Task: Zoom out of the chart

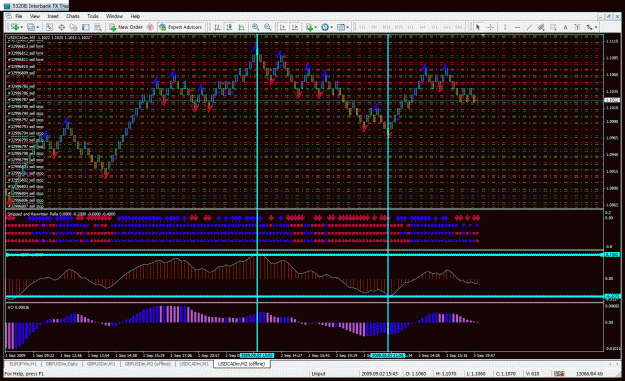Action: [267, 27]
